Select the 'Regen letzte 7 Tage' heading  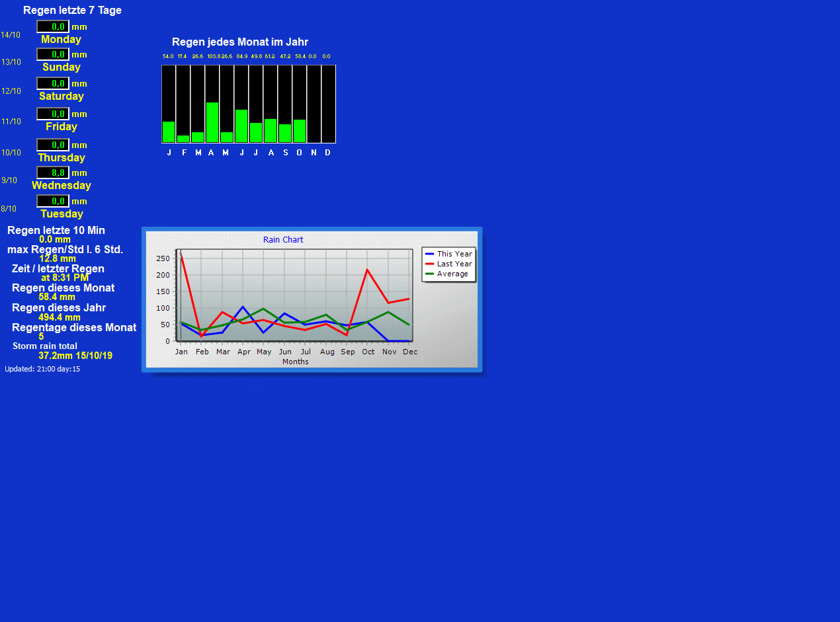[72, 10]
